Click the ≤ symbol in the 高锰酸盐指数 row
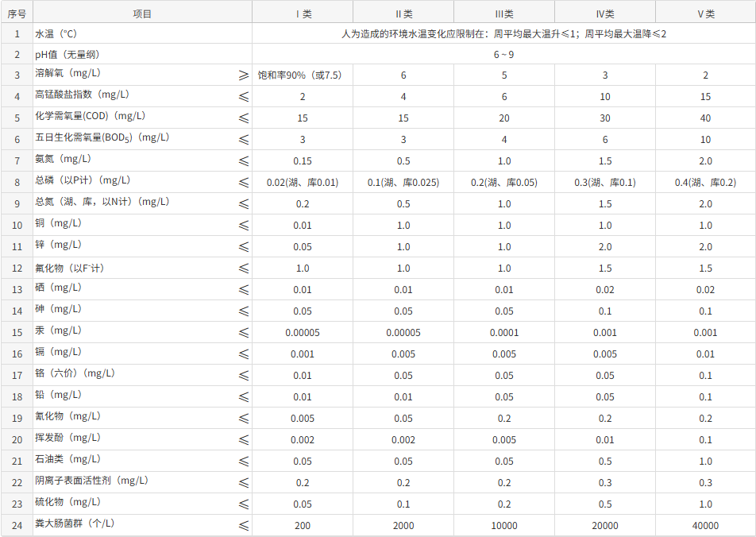756x537 pixels. click(244, 97)
